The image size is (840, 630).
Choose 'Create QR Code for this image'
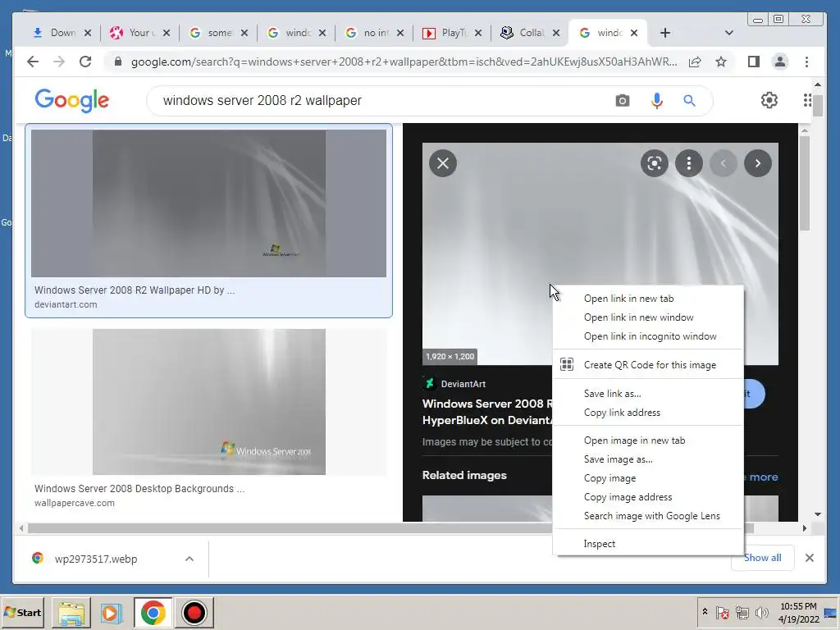(x=648, y=365)
